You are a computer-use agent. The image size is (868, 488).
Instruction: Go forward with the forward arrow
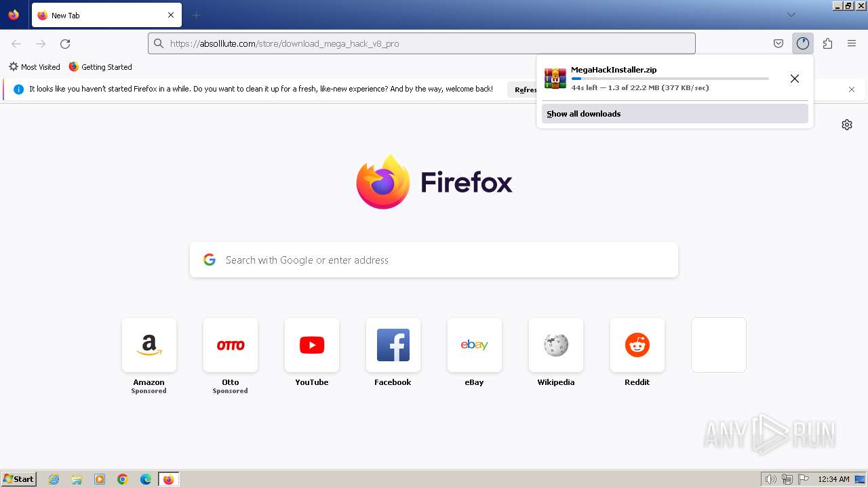41,43
